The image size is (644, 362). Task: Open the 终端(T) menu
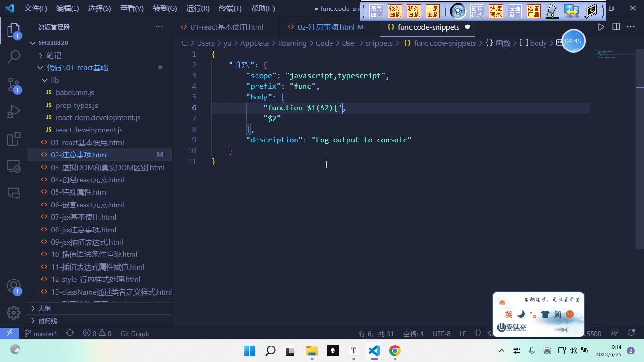coord(230,8)
